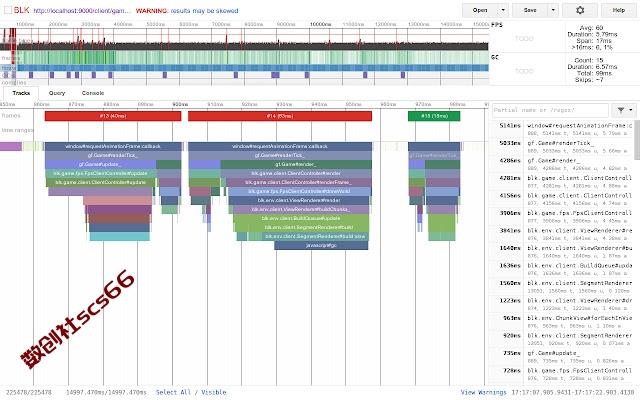640x400 pixels.
Task: Click the 900ms ruler mark in tracks
Action: [x=180, y=104]
